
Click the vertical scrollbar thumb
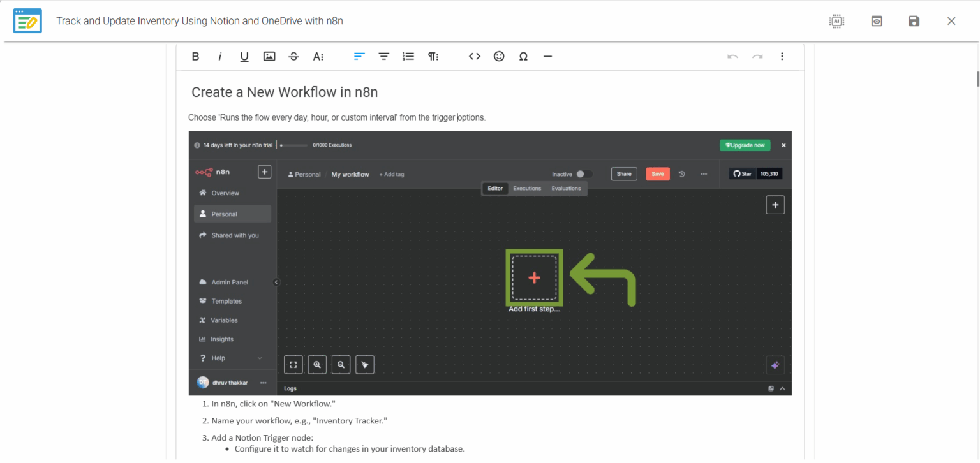[x=977, y=79]
